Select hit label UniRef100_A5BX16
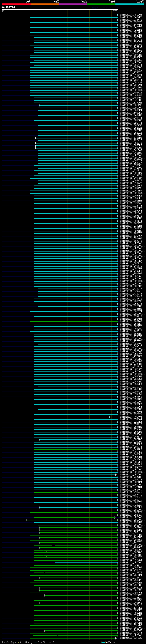The width and height of the screenshot is (146, 644). [x=131, y=93]
